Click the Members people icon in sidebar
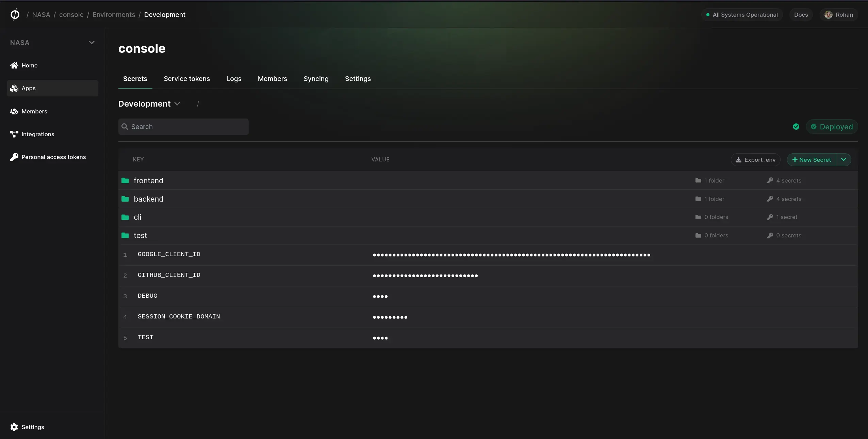This screenshot has width=868, height=439. click(x=14, y=111)
